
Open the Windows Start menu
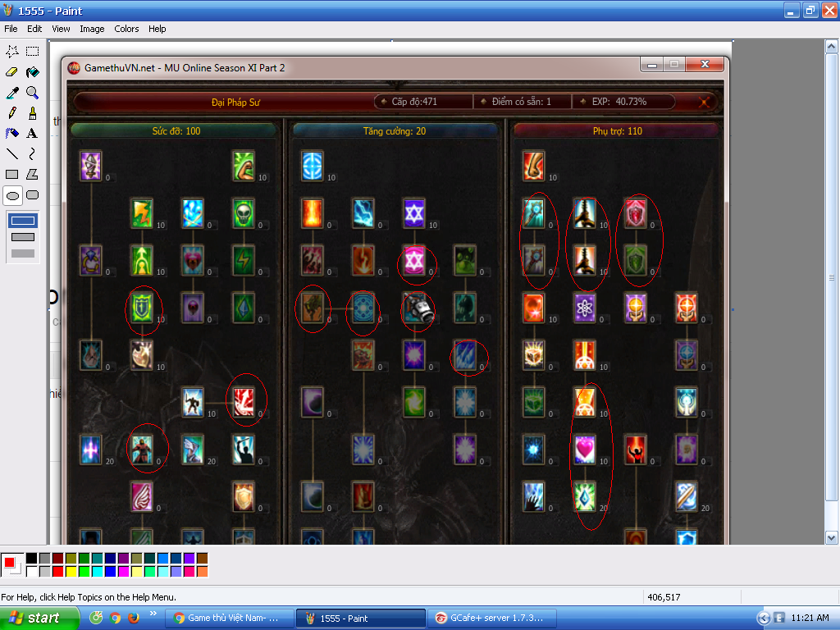(39, 619)
